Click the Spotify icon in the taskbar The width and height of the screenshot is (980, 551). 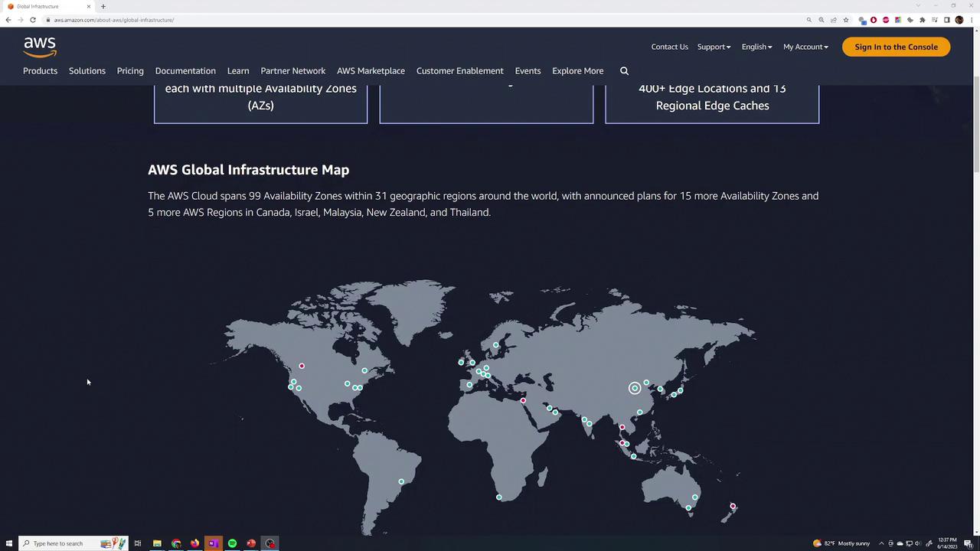pos(232,543)
